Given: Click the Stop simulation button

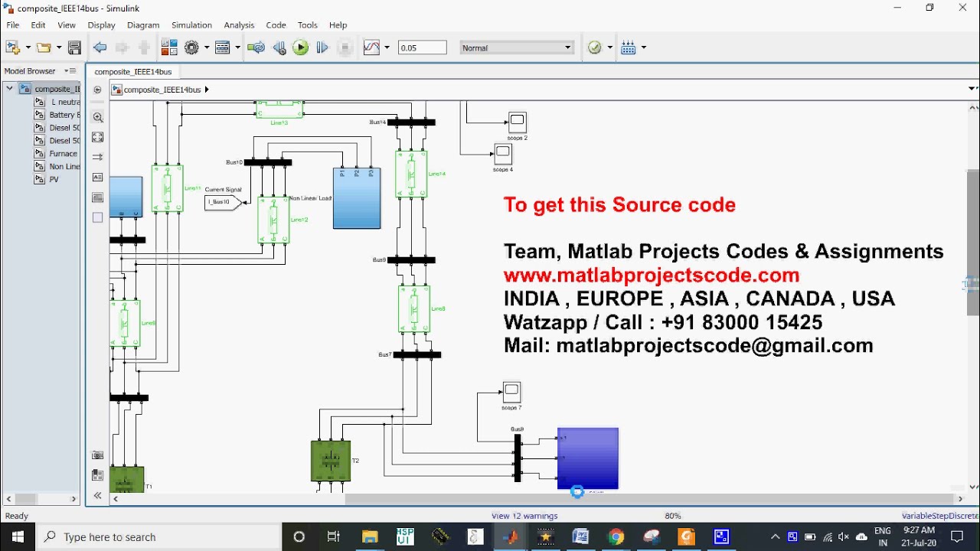Looking at the screenshot, I should pyautogui.click(x=345, y=47).
